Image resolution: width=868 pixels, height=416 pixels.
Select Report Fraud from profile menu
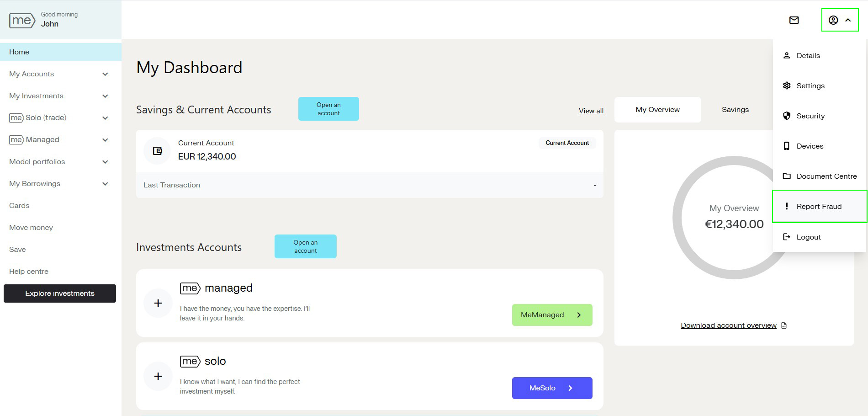pos(819,207)
